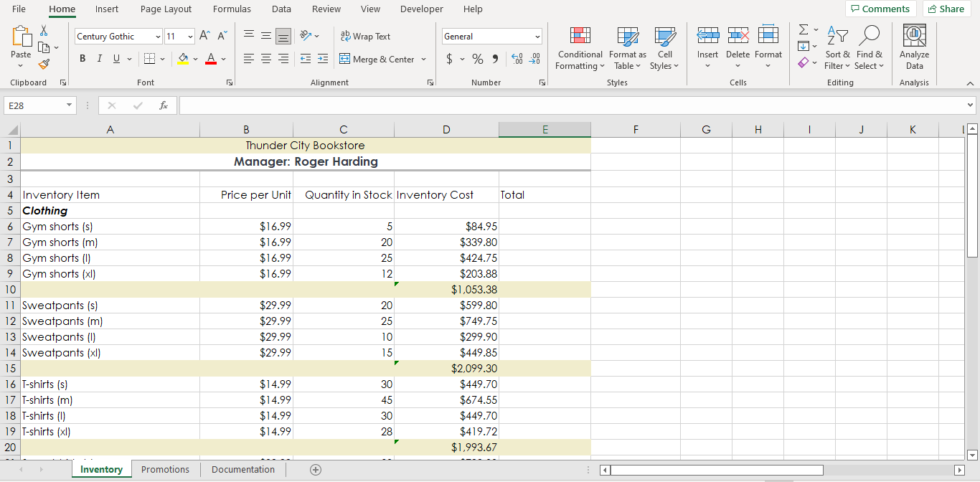Expand the General number format dropdown

coord(537,37)
